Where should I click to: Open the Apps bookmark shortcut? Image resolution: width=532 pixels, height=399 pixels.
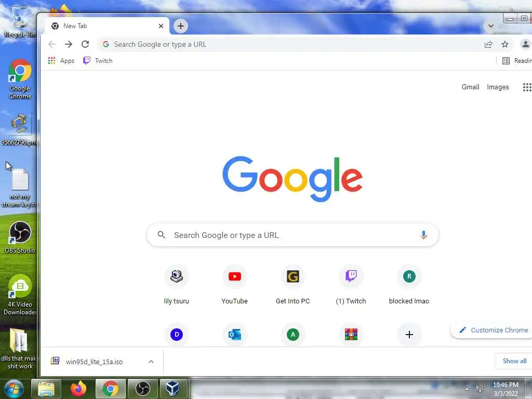pyautogui.click(x=61, y=61)
